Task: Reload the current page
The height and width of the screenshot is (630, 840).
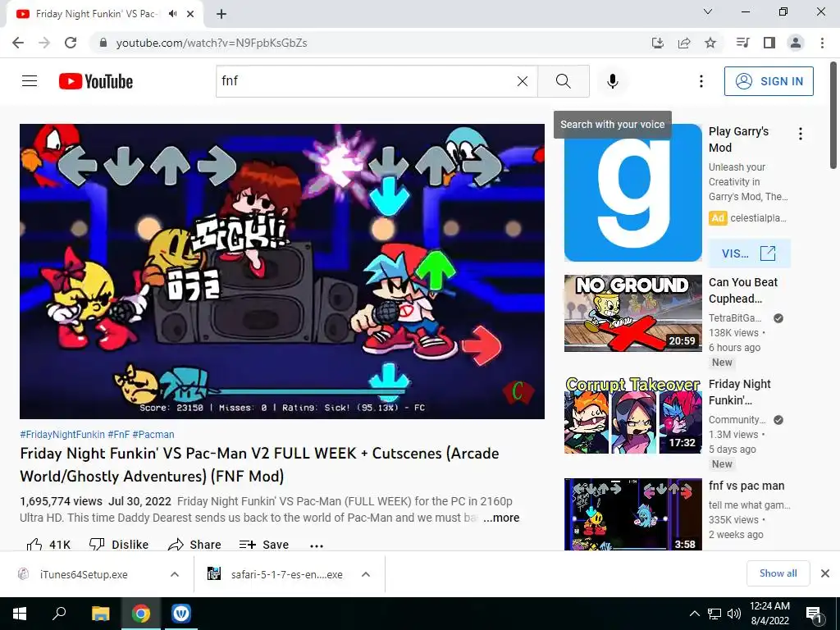Action: (x=71, y=43)
